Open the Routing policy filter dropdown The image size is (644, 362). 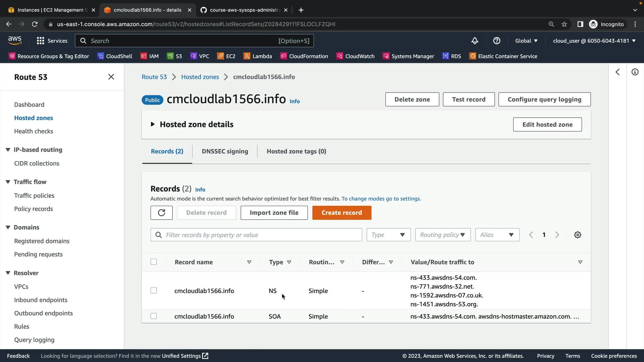point(442,235)
